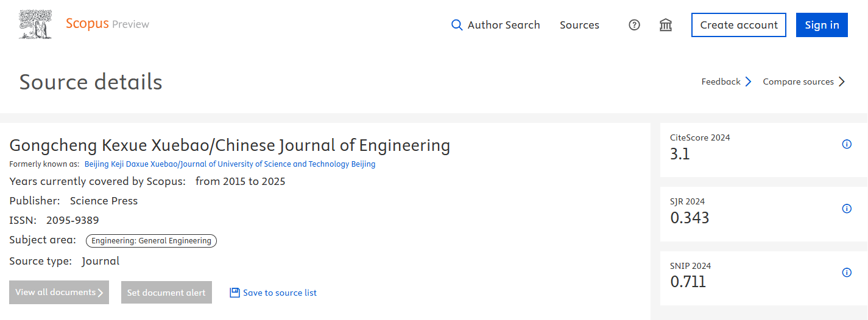868x320 pixels.
Task: Open the help question mark icon
Action: (x=634, y=25)
